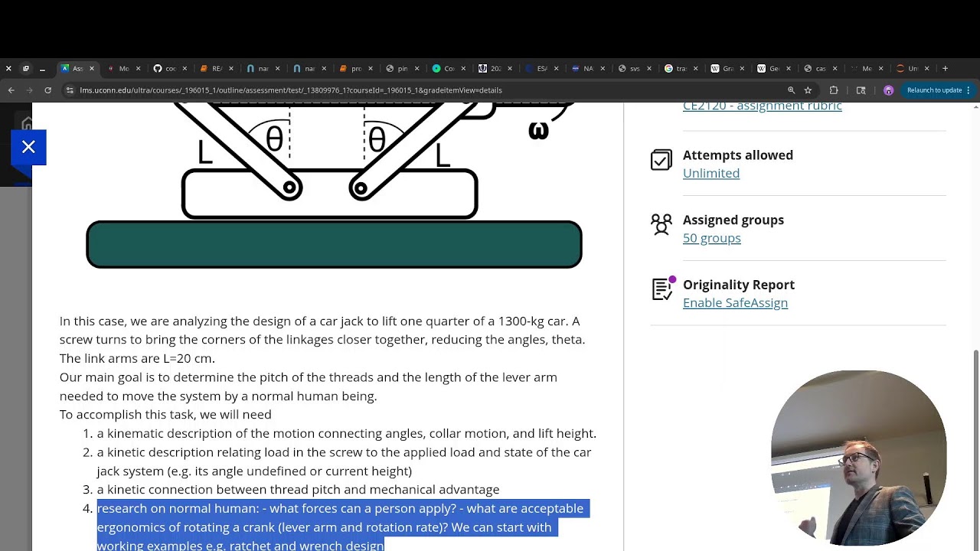The image size is (980, 551).
Task: Go back to the previous page
Action: coord(11,90)
